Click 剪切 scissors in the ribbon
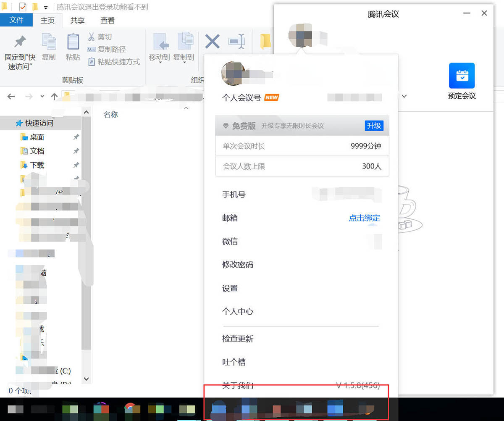 (x=100, y=37)
